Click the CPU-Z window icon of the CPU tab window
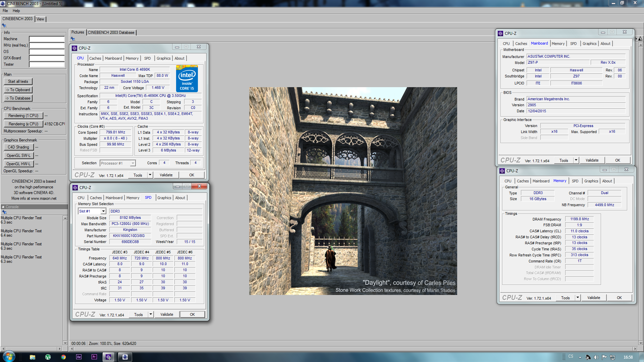 pyautogui.click(x=74, y=48)
